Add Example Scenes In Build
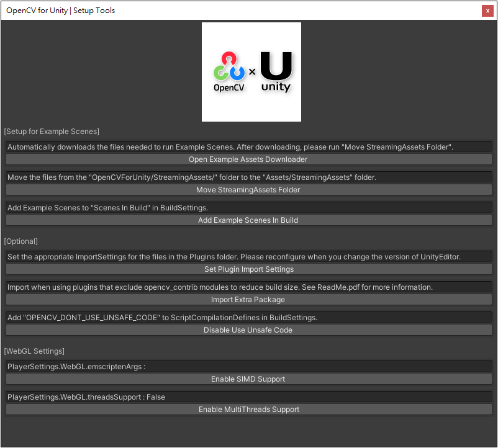This screenshot has height=448, width=498. (248, 220)
